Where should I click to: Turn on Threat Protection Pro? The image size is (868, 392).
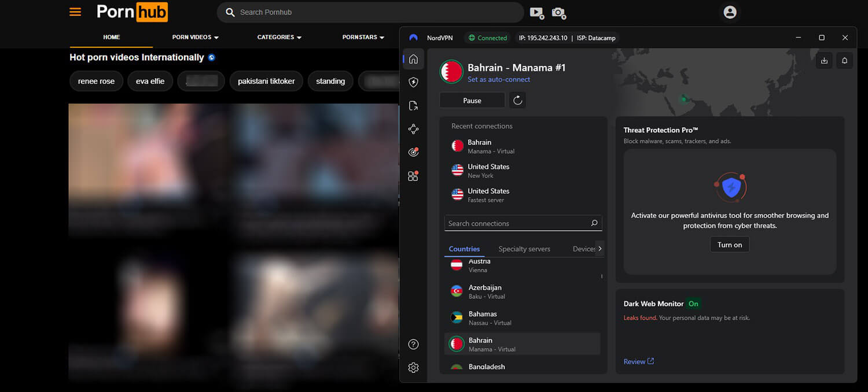click(x=729, y=245)
